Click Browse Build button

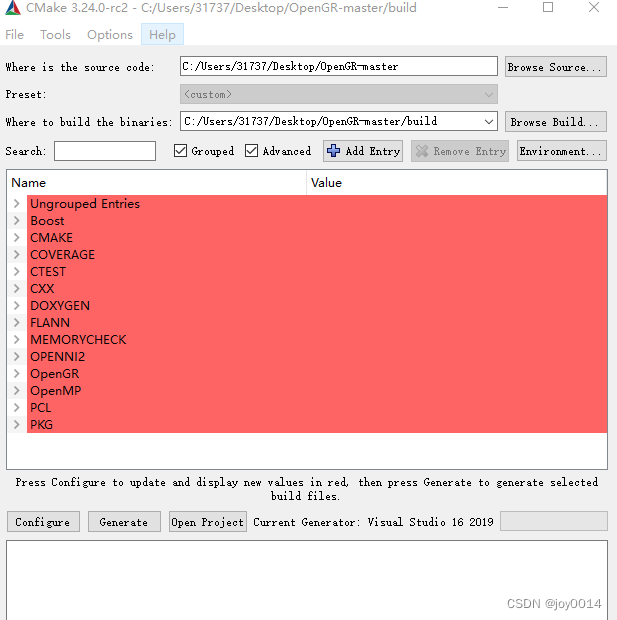click(555, 121)
